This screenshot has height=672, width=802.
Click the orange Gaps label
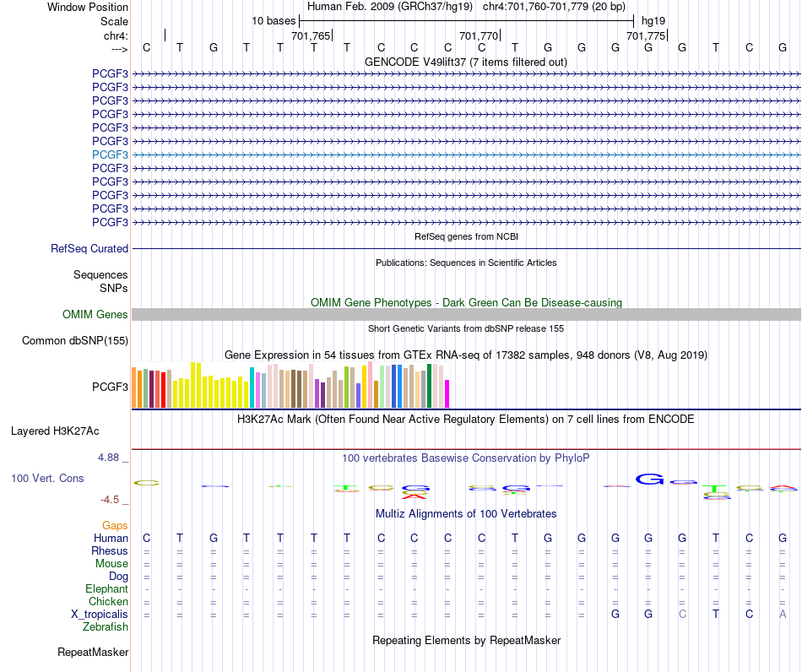[x=115, y=526]
